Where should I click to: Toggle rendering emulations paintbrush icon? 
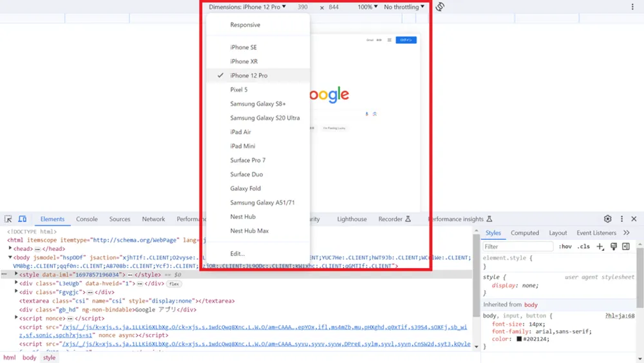[614, 247]
